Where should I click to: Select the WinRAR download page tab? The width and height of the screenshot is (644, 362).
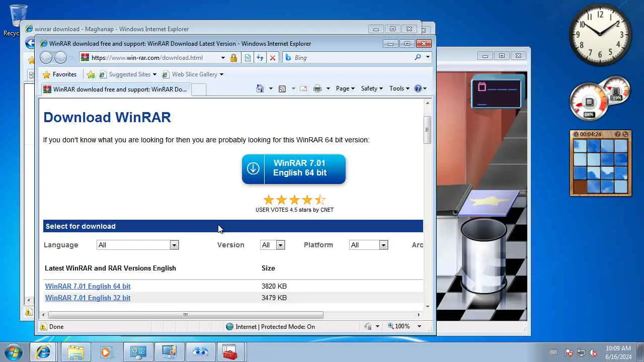pos(115,89)
